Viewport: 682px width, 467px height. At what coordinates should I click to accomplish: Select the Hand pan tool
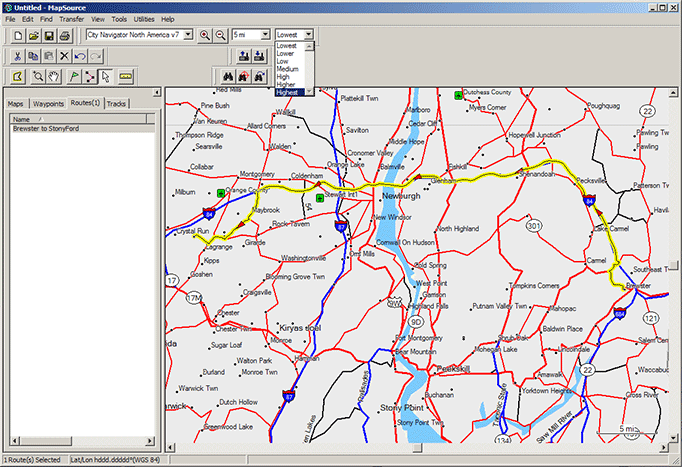[x=54, y=77]
